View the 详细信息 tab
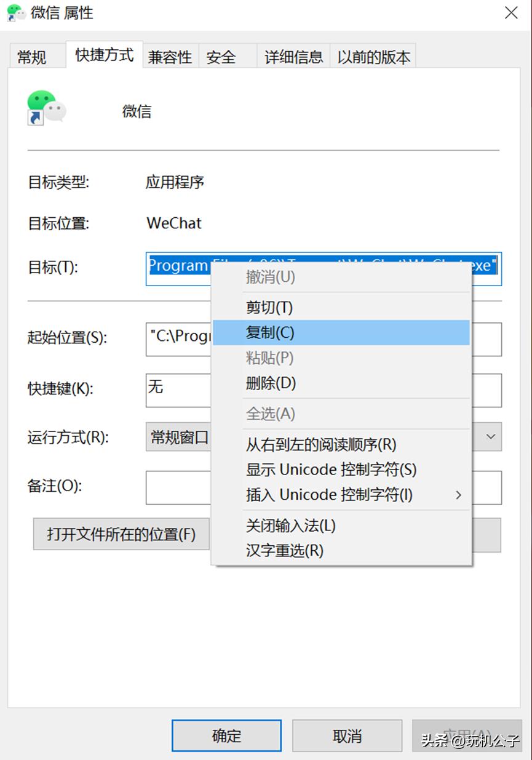 pos(293,56)
